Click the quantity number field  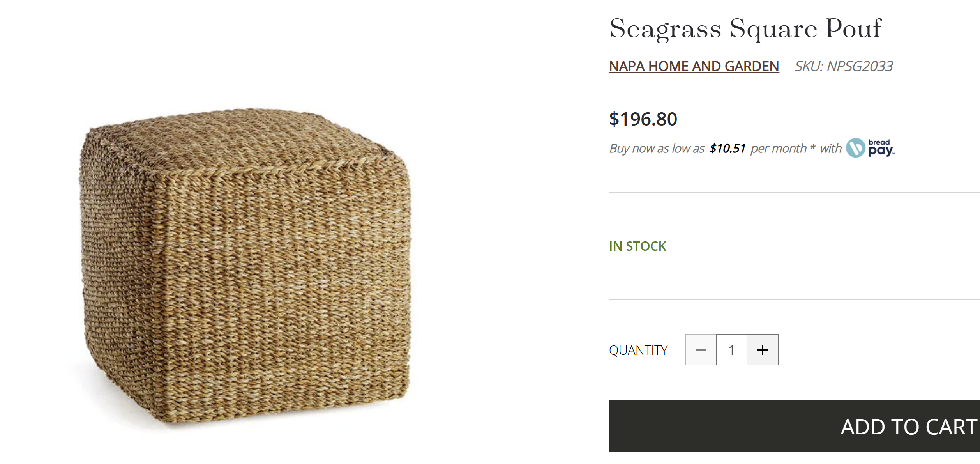click(x=731, y=350)
